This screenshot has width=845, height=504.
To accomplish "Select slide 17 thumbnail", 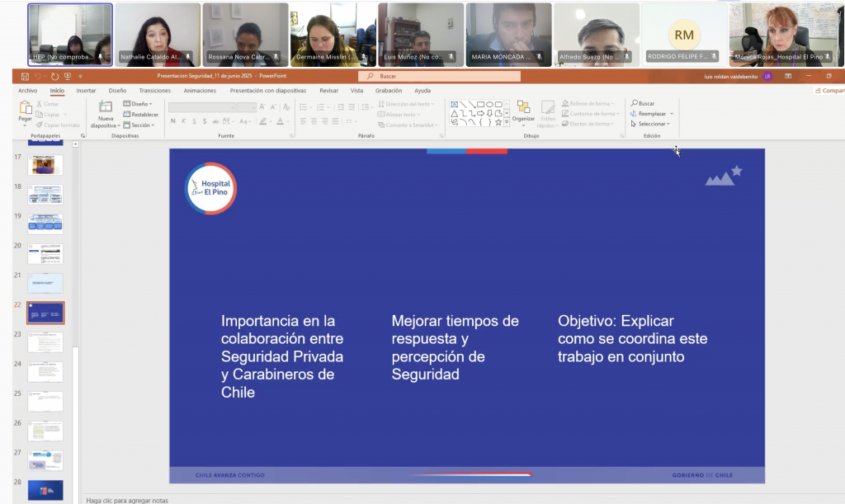I will click(45, 165).
